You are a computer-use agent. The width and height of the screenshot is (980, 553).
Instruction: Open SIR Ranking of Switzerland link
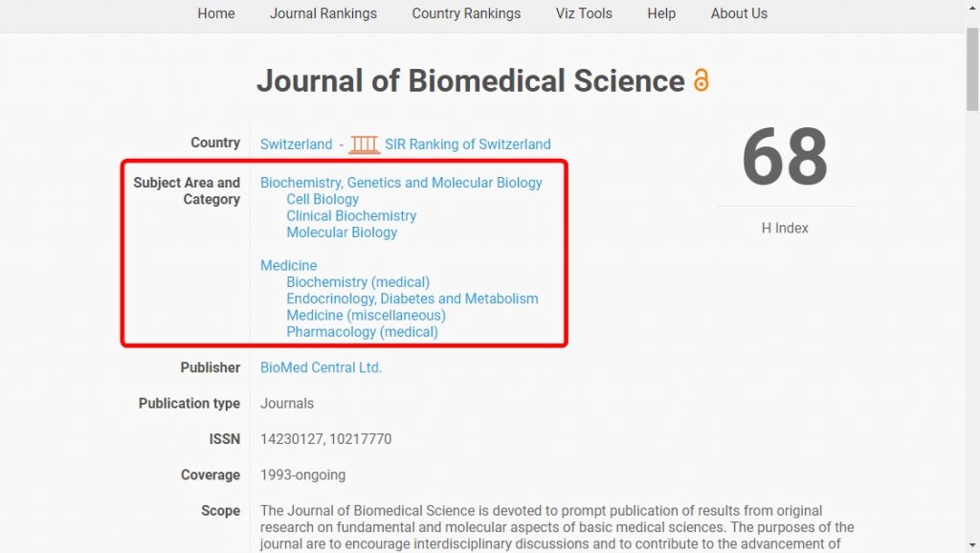point(467,144)
